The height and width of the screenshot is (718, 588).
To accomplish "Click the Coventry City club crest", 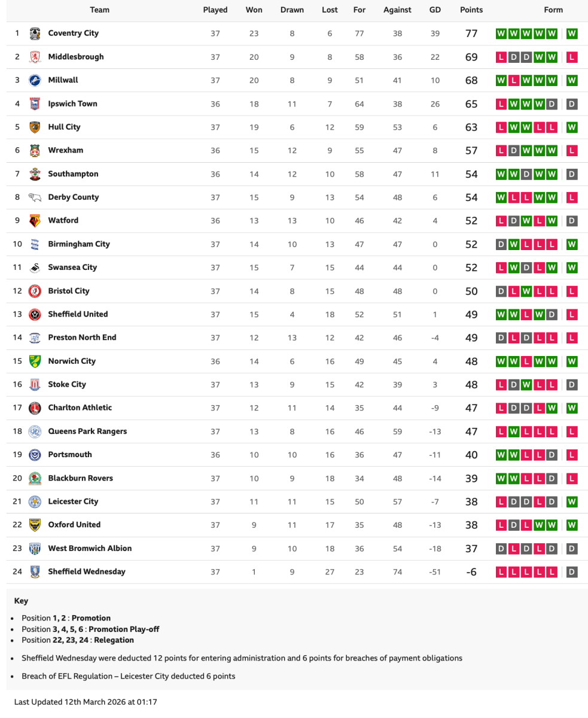I will pyautogui.click(x=35, y=34).
